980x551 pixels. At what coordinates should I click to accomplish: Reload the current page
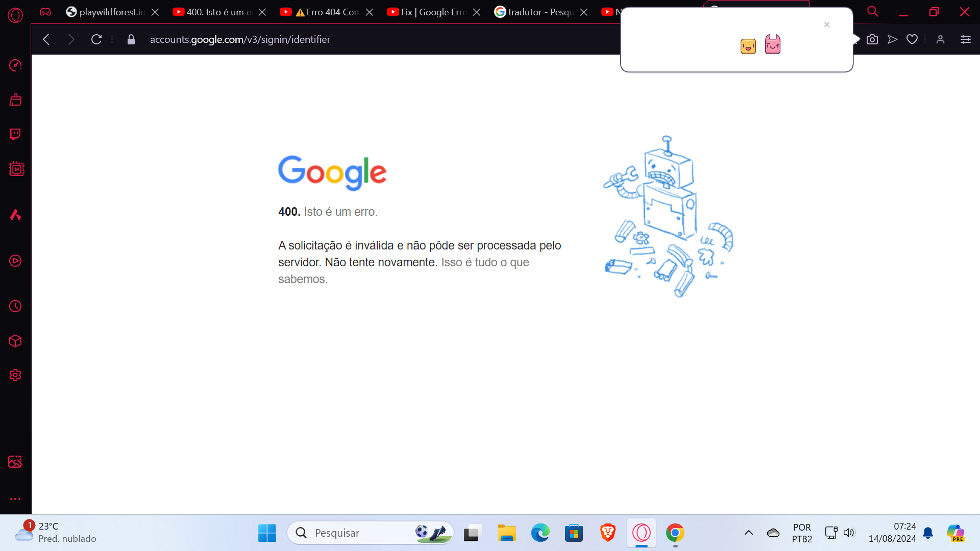(96, 39)
